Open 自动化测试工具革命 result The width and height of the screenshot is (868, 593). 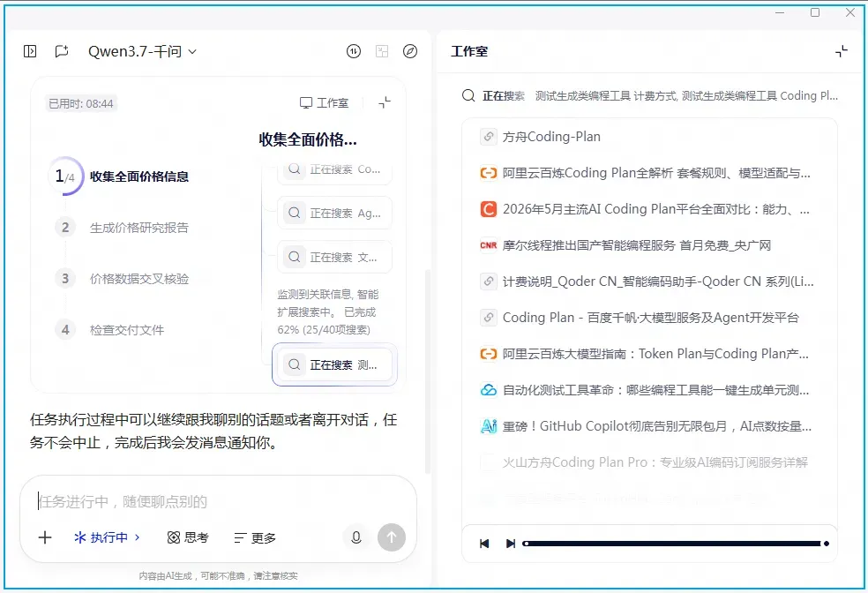click(649, 390)
